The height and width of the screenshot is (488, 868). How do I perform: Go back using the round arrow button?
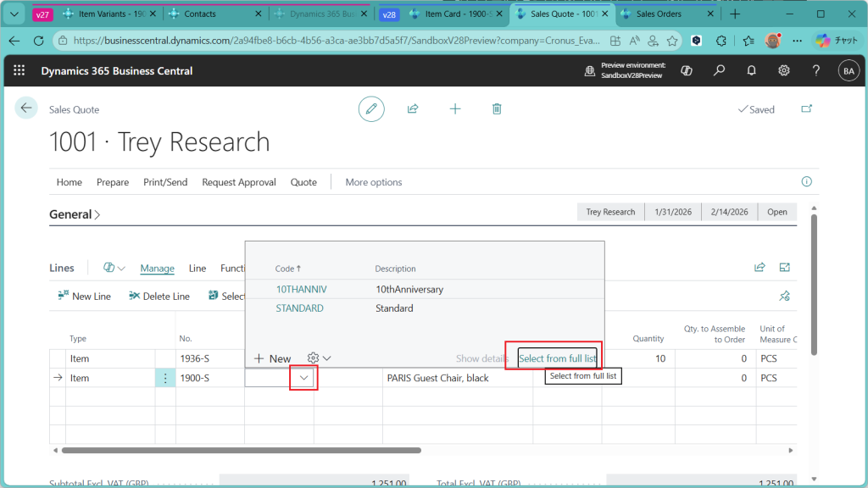pos(26,108)
